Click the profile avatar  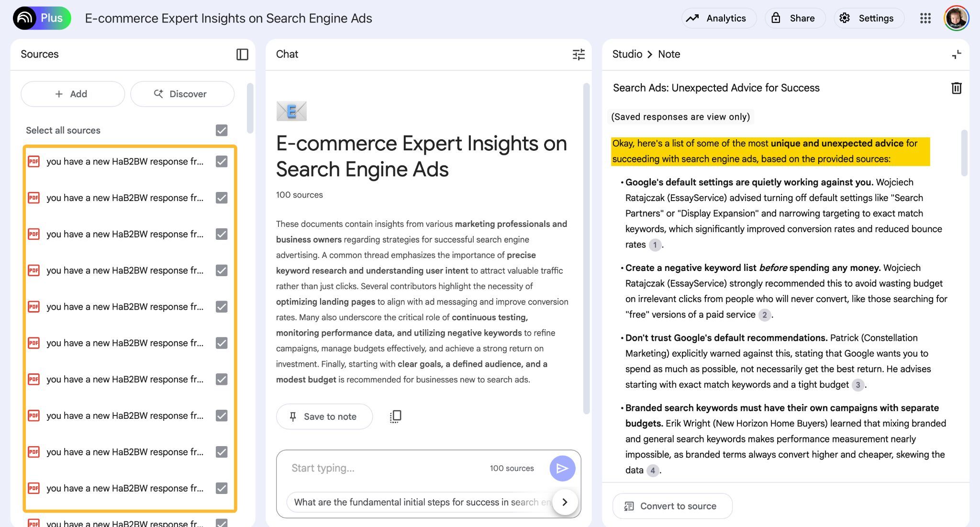coord(956,18)
